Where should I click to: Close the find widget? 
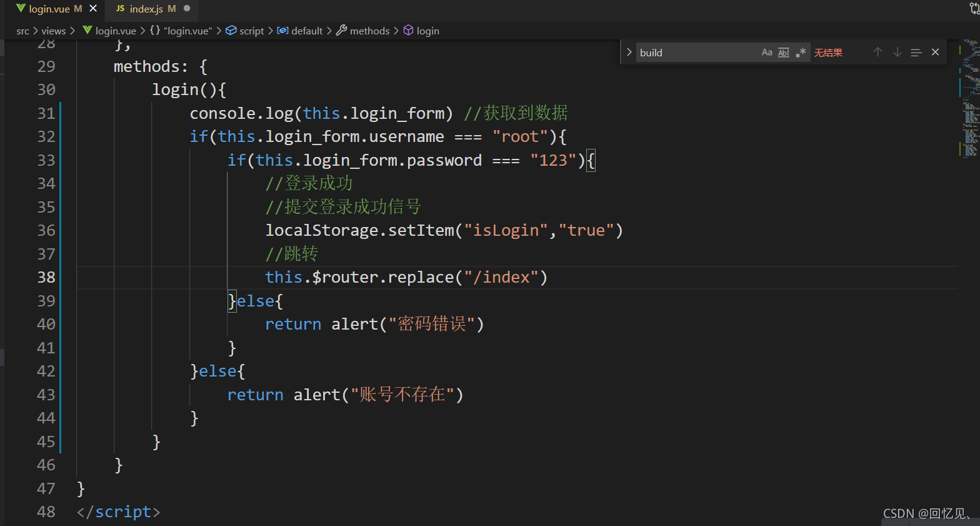click(x=936, y=53)
